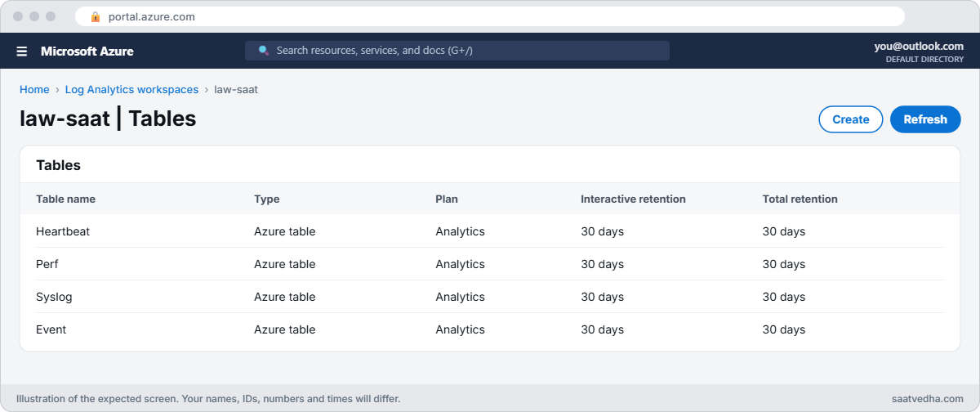Focus the search resources input field
This screenshot has height=412, width=980.
457,51
